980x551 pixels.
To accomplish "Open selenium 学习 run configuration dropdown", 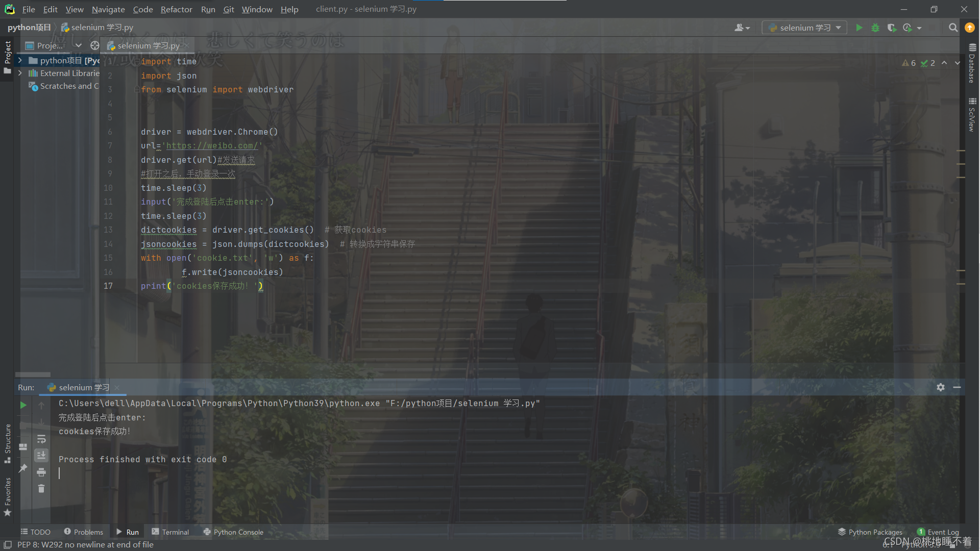I will click(x=804, y=28).
